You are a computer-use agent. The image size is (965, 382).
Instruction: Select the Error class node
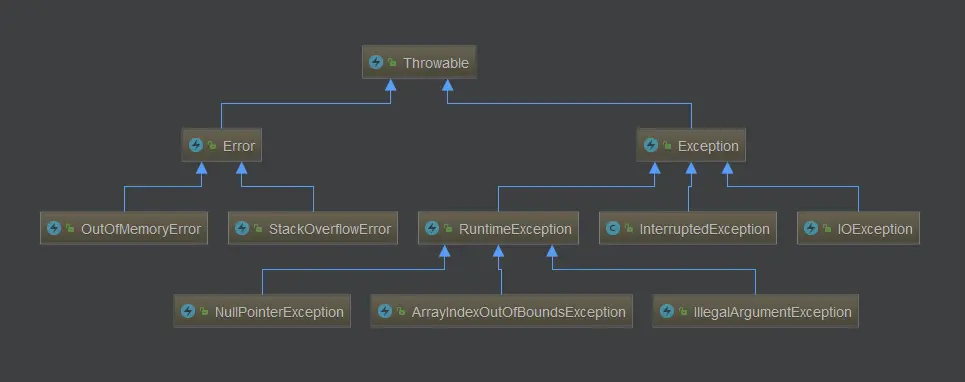(222, 145)
